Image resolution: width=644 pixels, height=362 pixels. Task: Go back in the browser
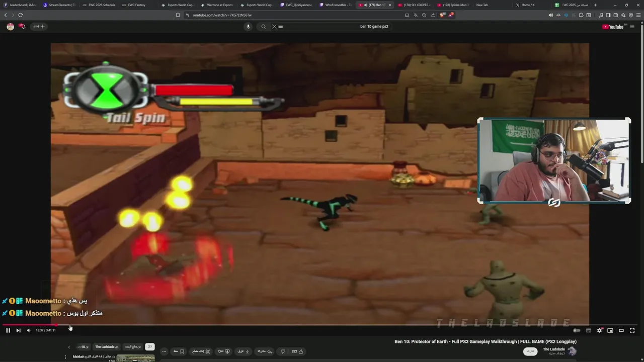6,15
